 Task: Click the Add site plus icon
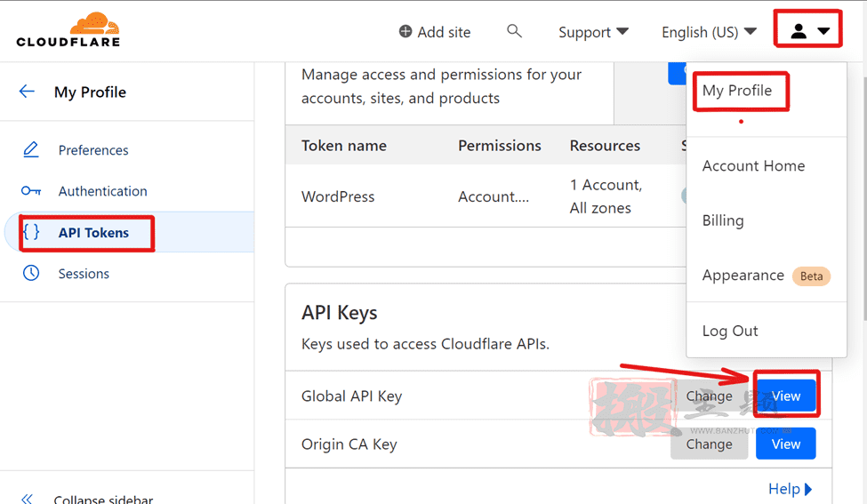tap(405, 31)
